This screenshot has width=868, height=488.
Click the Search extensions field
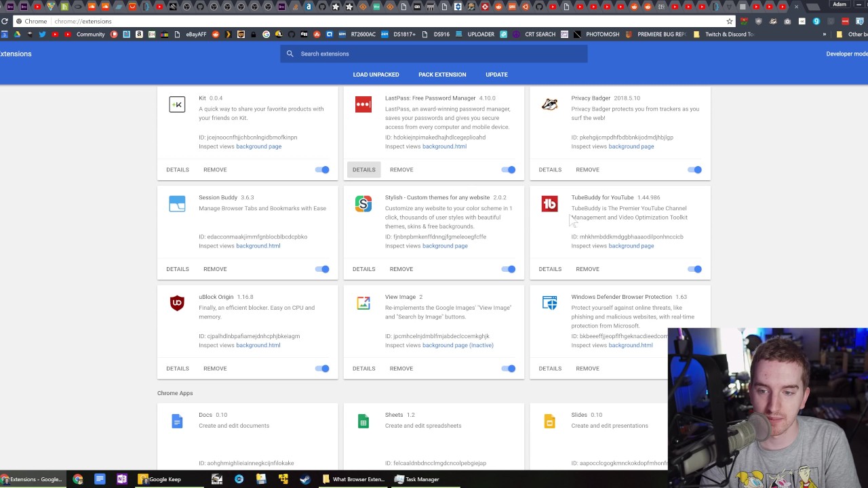pyautogui.click(x=434, y=54)
